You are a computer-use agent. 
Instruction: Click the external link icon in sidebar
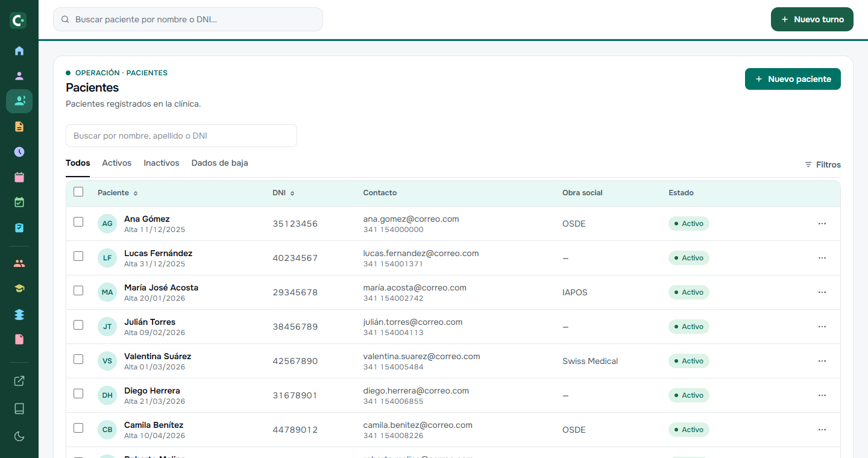pyautogui.click(x=19, y=381)
